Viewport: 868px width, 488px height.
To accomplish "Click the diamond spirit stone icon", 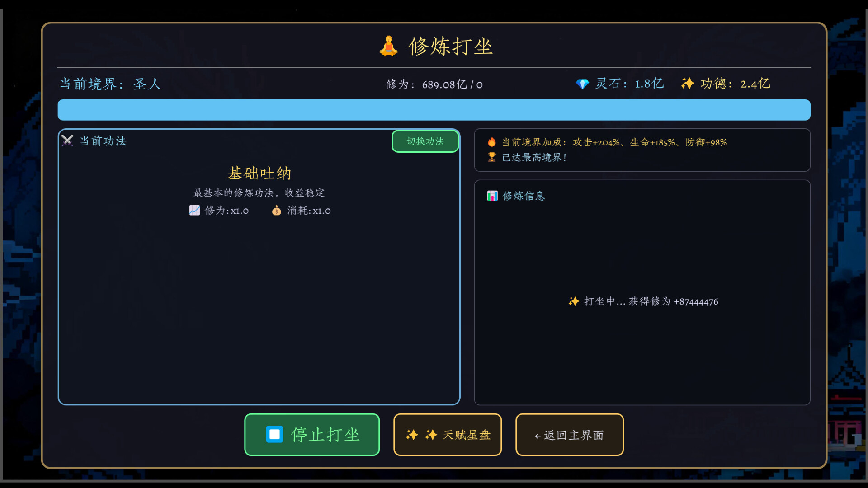I will click(x=583, y=84).
